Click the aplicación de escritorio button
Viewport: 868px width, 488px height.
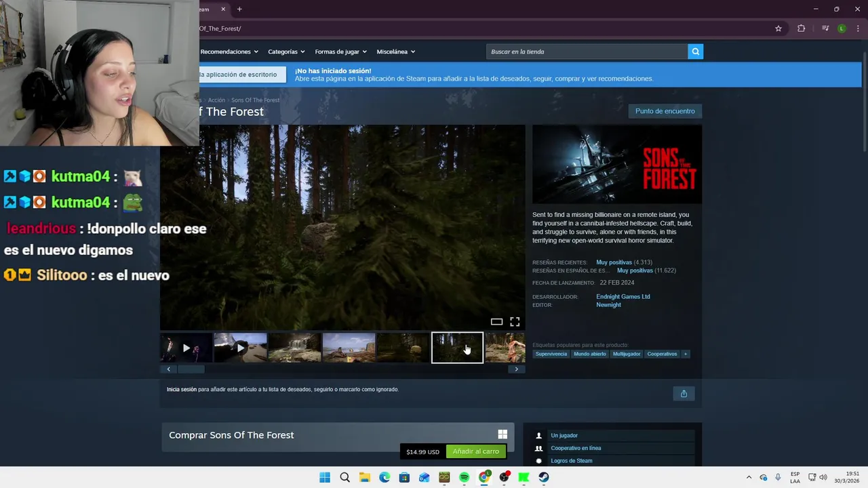pyautogui.click(x=241, y=75)
